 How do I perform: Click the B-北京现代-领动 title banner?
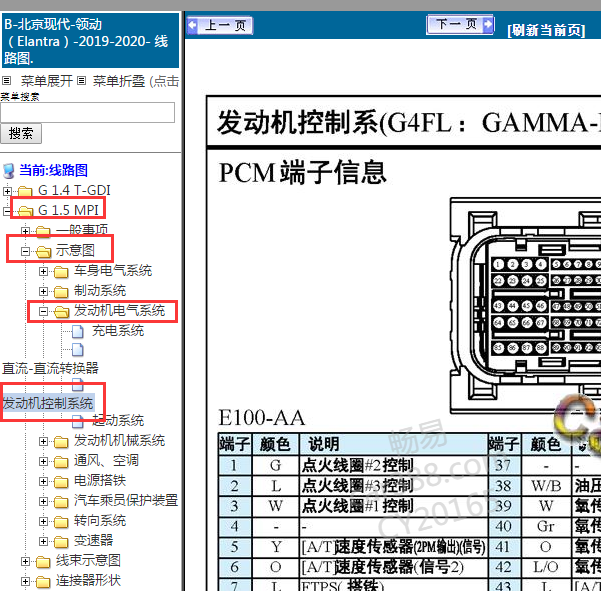(90, 41)
